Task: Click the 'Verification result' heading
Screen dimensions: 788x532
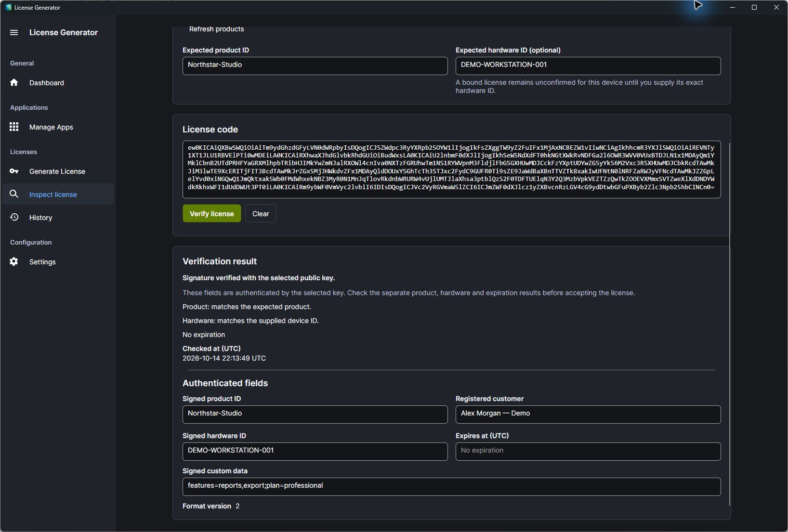Action: tap(220, 261)
